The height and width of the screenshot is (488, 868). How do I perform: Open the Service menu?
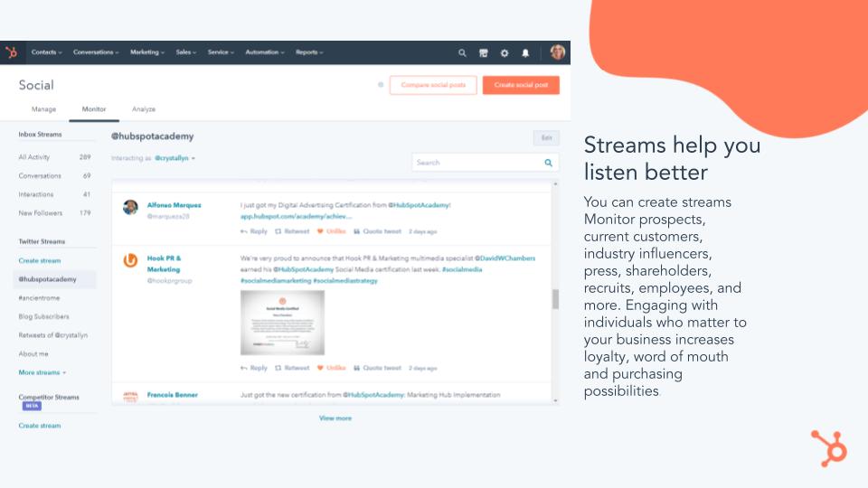[x=221, y=52]
